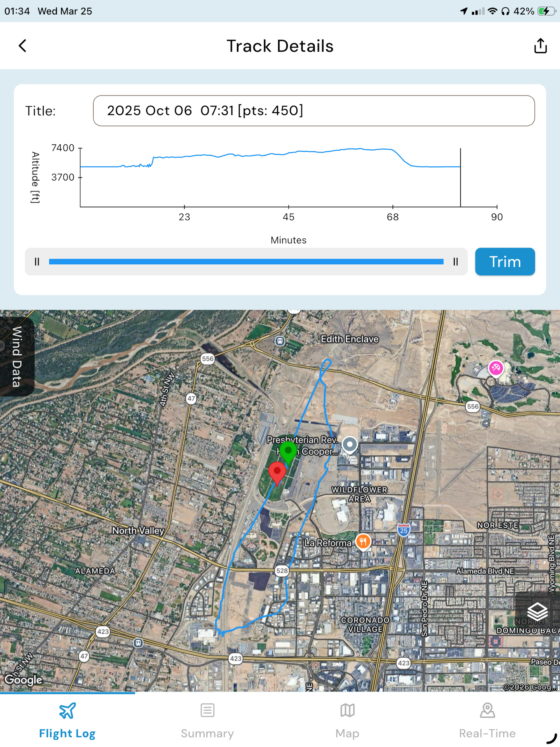
Task: Tap the route 556 shield near 4th St
Action: pos(207,359)
